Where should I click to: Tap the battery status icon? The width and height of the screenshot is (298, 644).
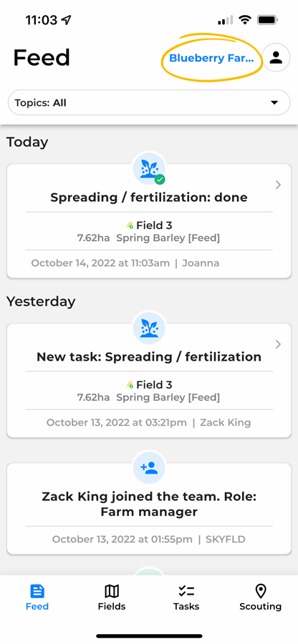(x=268, y=20)
